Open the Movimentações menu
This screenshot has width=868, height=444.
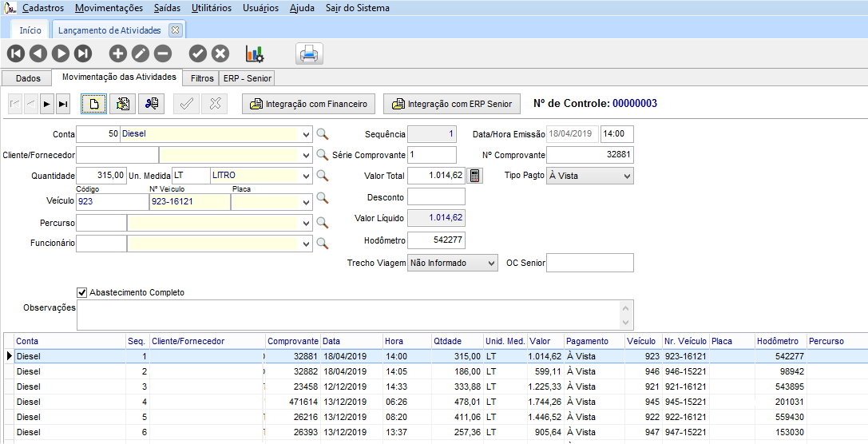point(109,8)
